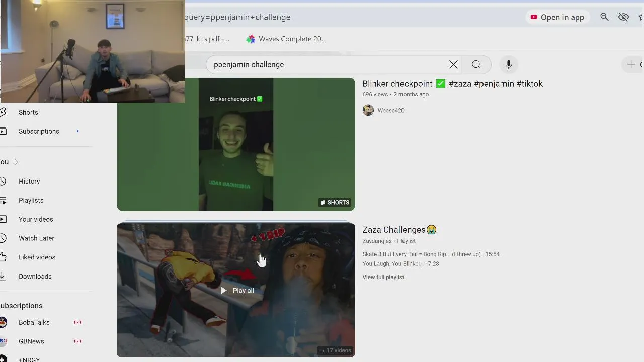This screenshot has width=644, height=362.
Task: Start voice search with microphone icon
Action: pos(509,64)
